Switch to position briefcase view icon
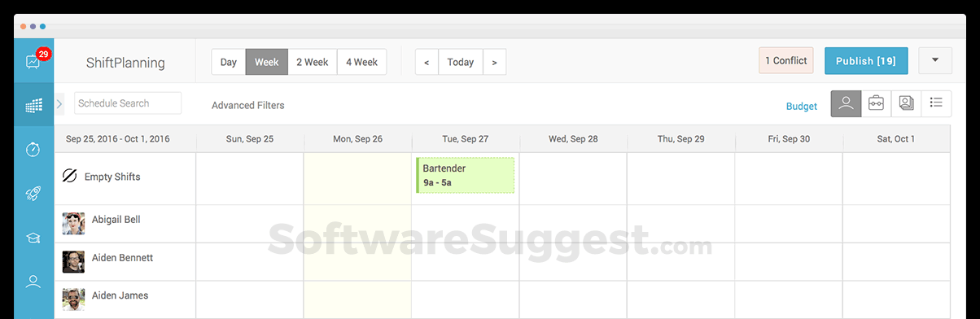The width and height of the screenshot is (980, 319). coord(876,103)
